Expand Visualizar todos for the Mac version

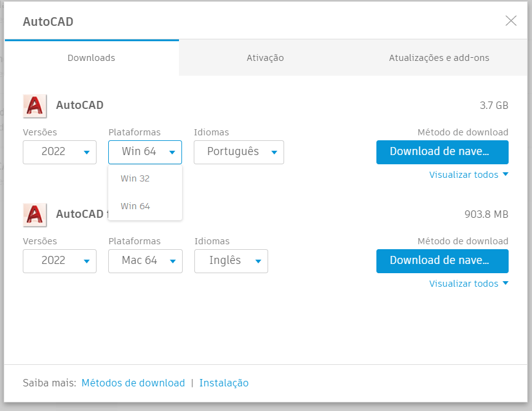click(x=469, y=284)
